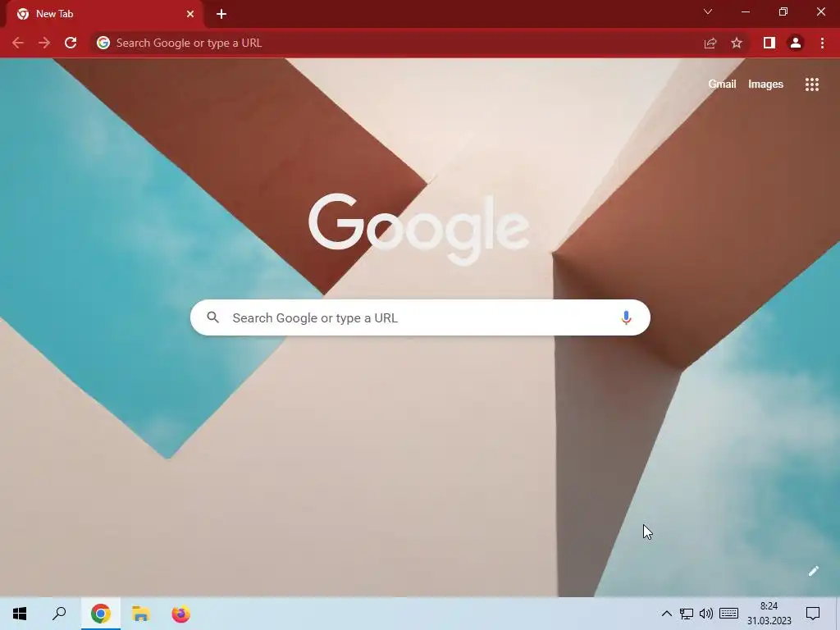The width and height of the screenshot is (840, 630).
Task: Open Windows Start menu
Action: coord(20,614)
